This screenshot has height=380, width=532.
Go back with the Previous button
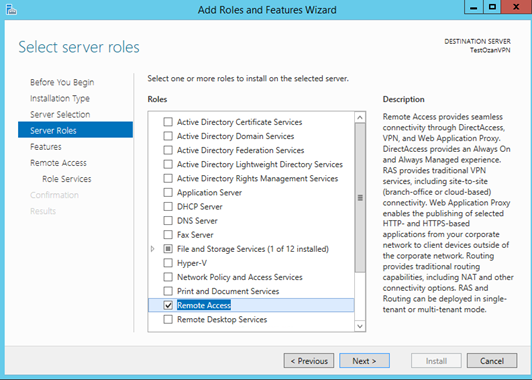(309, 361)
